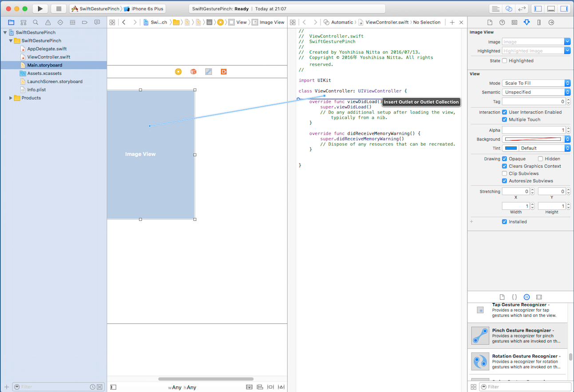Click the Exit orange scene dock icon
This screenshot has width=574, height=392.
(x=224, y=72)
